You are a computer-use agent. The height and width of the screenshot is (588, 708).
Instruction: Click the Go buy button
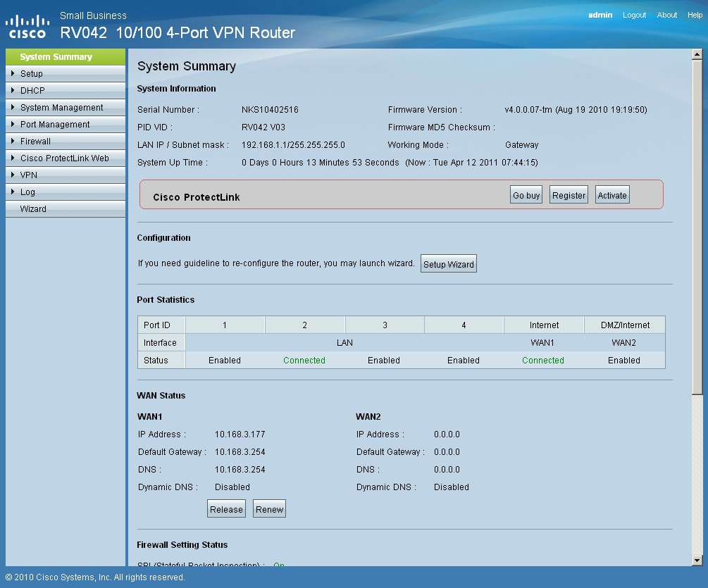tap(526, 195)
